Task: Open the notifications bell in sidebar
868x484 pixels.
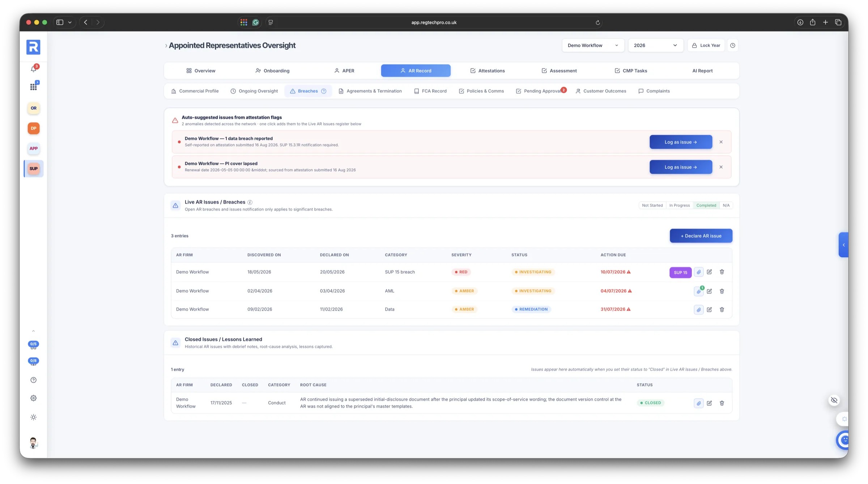Action: click(x=34, y=69)
